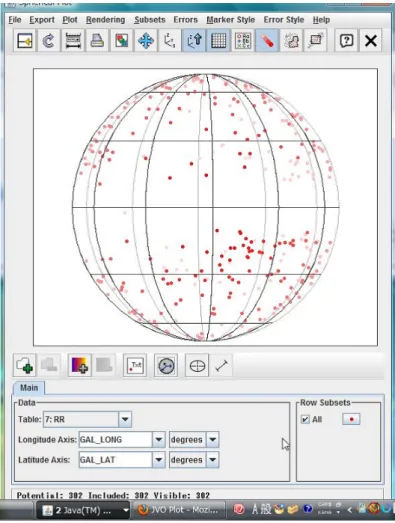Click the Print plot icon
Viewport: 395px width, 523px height.
(97, 41)
